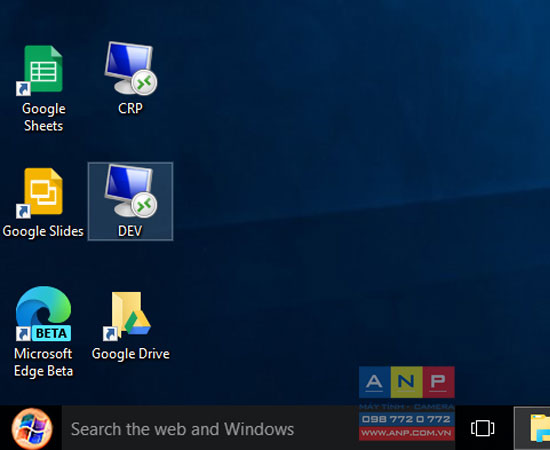
Task: Click the "CRP" icon label
Action: point(130,108)
